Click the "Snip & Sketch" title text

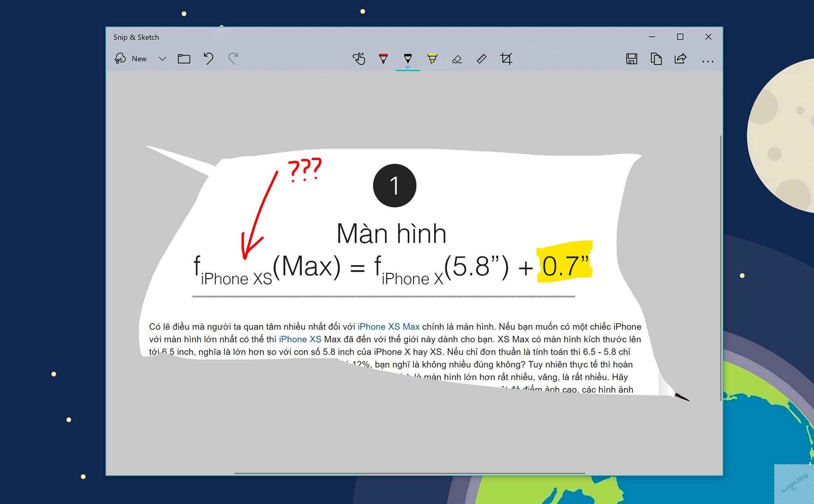click(x=136, y=37)
